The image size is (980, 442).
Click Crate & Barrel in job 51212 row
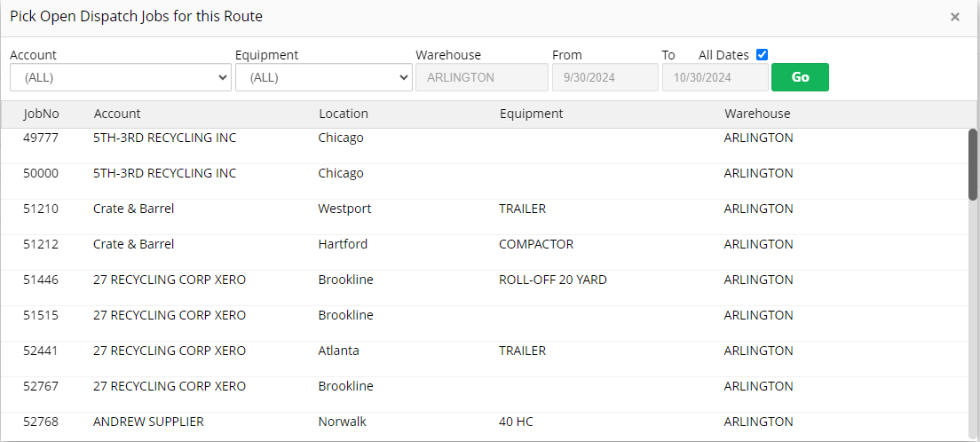click(x=134, y=244)
